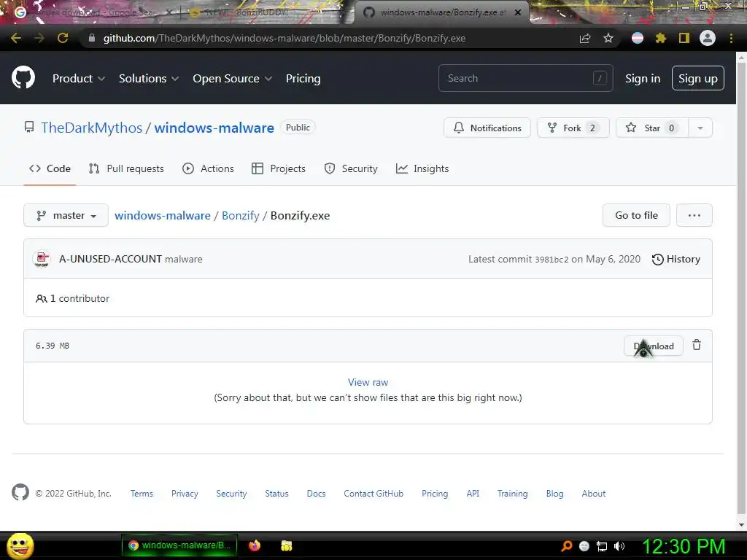Download Bonzify.exe with Download button
This screenshot has height=560, width=747.
(x=654, y=346)
